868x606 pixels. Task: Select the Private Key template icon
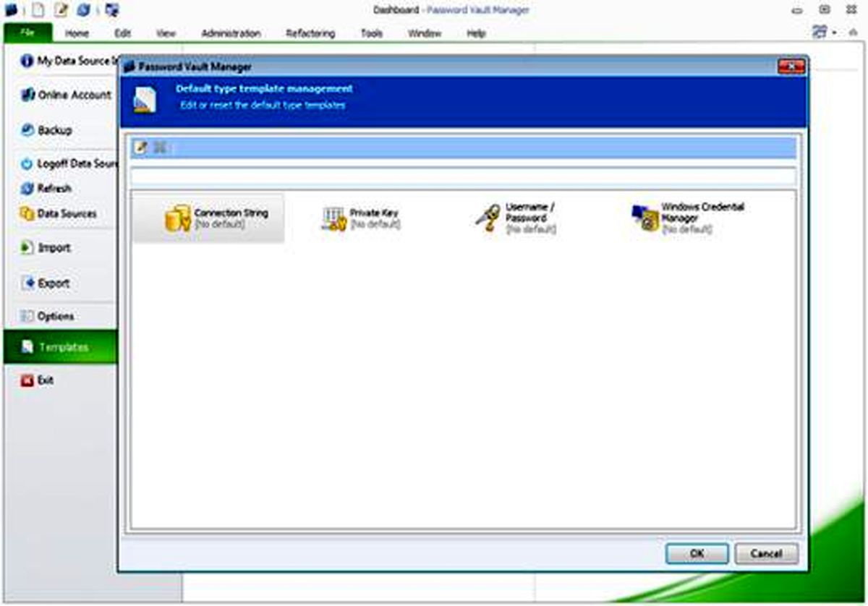click(334, 218)
